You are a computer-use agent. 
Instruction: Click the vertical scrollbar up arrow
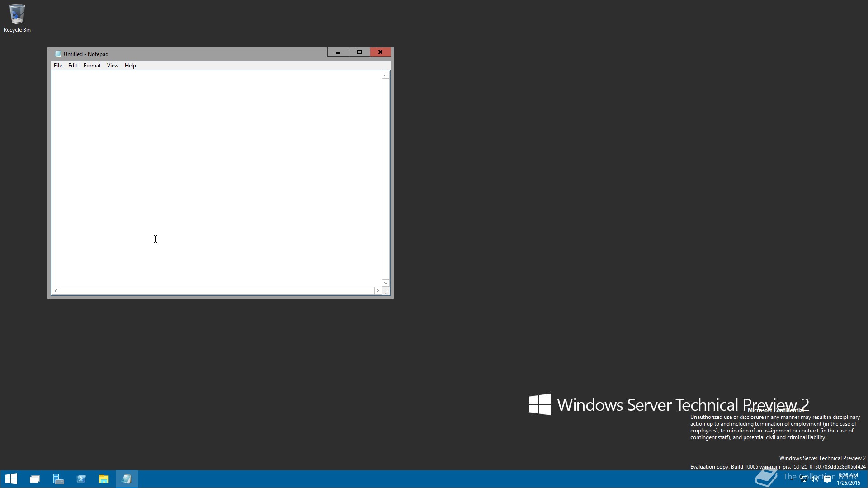tap(386, 75)
